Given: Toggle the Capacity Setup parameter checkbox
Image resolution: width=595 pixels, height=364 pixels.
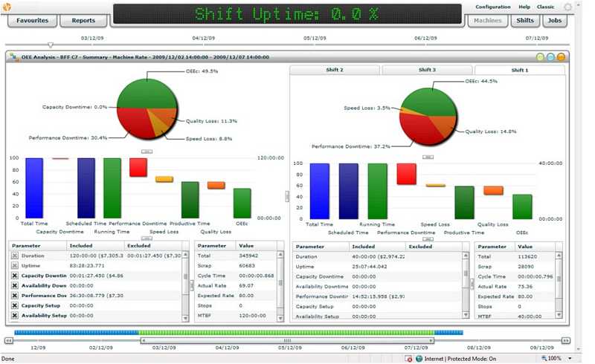Looking at the screenshot, I should pyautogui.click(x=14, y=305).
